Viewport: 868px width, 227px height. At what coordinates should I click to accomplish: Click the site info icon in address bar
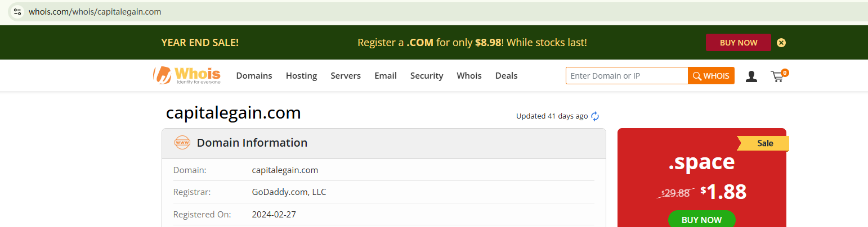coord(17,12)
